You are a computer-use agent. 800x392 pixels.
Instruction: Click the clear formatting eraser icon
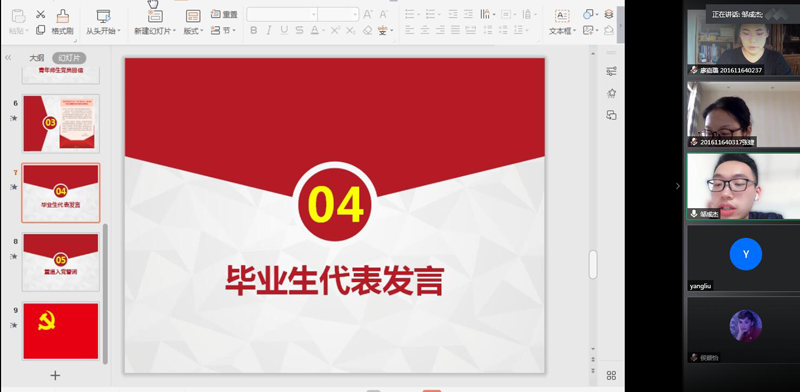[367, 30]
